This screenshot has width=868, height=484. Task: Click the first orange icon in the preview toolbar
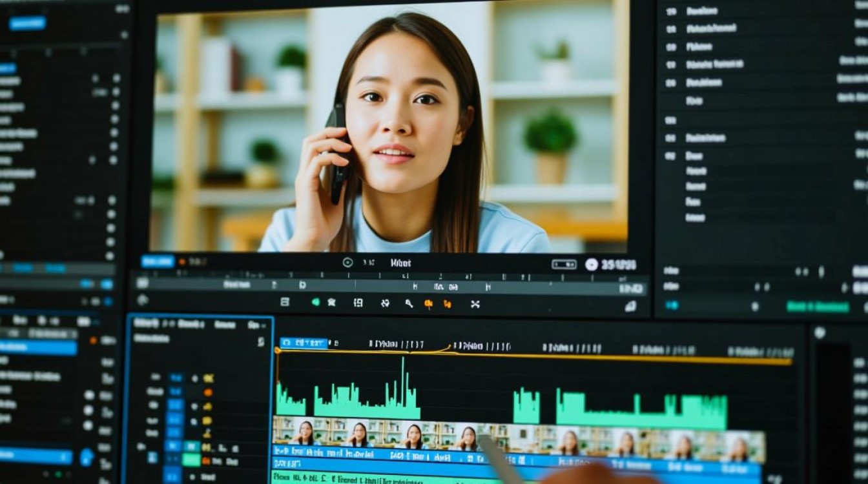[x=428, y=303]
